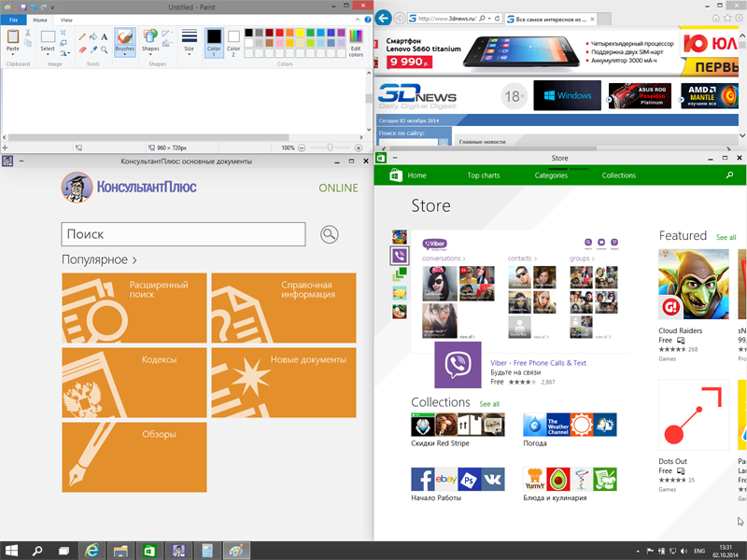Open taskbar Search magnifier

click(x=37, y=551)
